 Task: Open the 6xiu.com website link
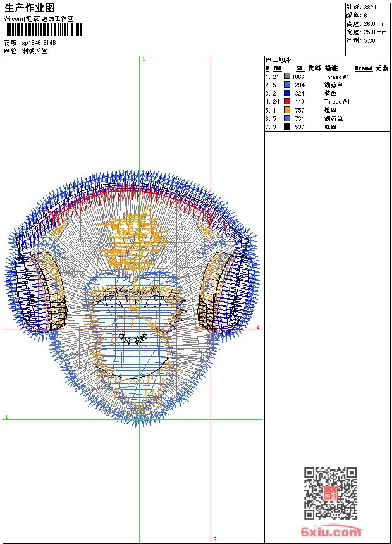point(331,532)
